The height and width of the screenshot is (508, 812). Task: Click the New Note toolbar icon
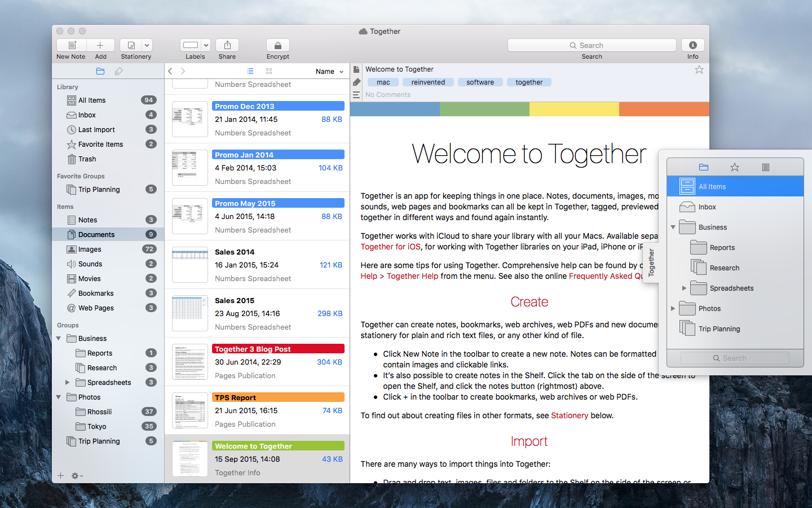pos(72,45)
